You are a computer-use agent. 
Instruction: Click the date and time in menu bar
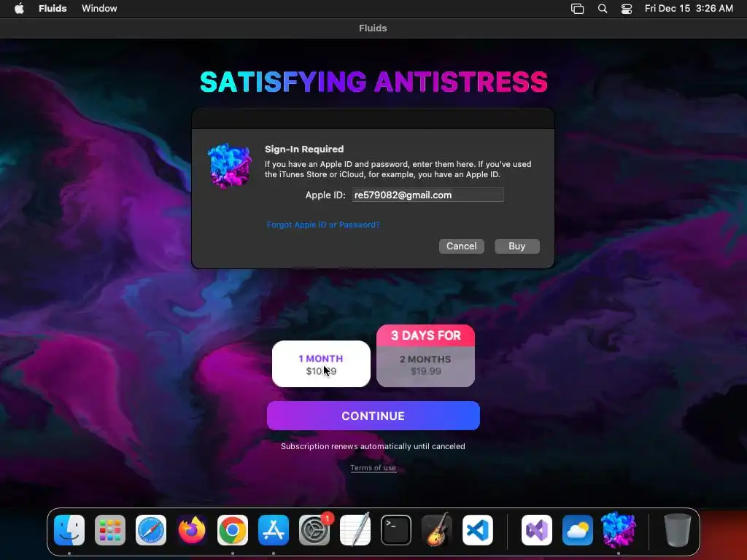click(x=689, y=8)
